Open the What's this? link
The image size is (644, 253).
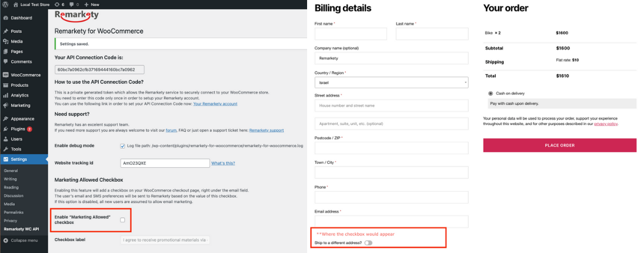coord(223,163)
